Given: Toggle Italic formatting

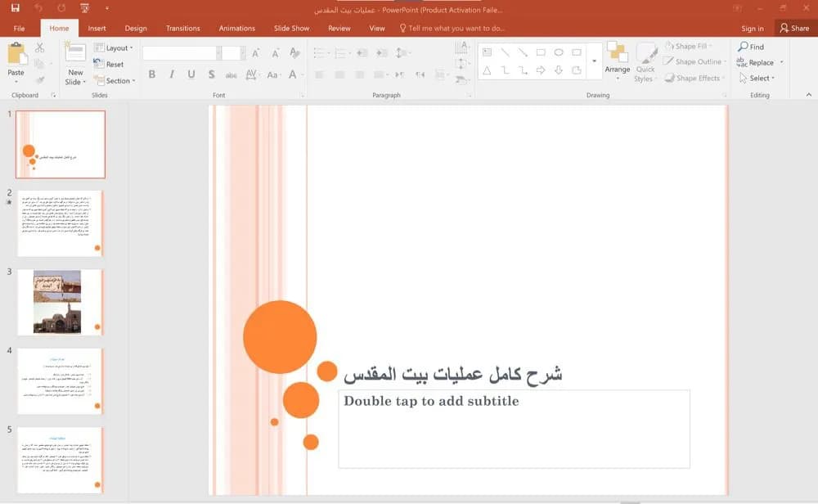Looking at the screenshot, I should point(172,74).
